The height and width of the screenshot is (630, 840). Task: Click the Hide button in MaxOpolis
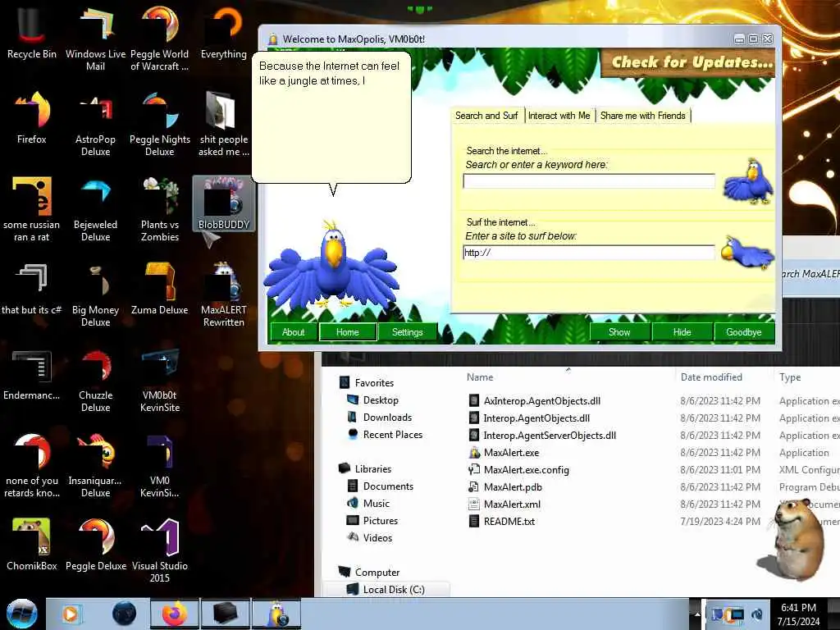click(682, 332)
